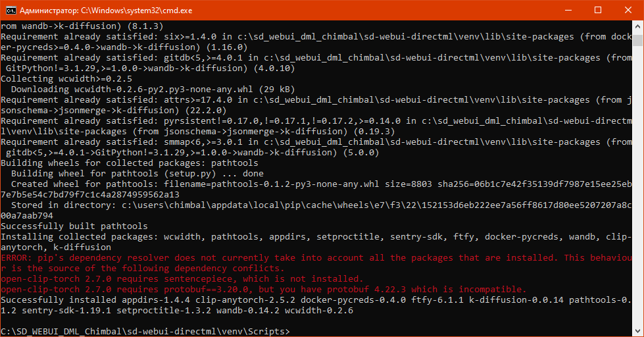
Task: Minimize the cmd.exe window
Action: pos(567,11)
